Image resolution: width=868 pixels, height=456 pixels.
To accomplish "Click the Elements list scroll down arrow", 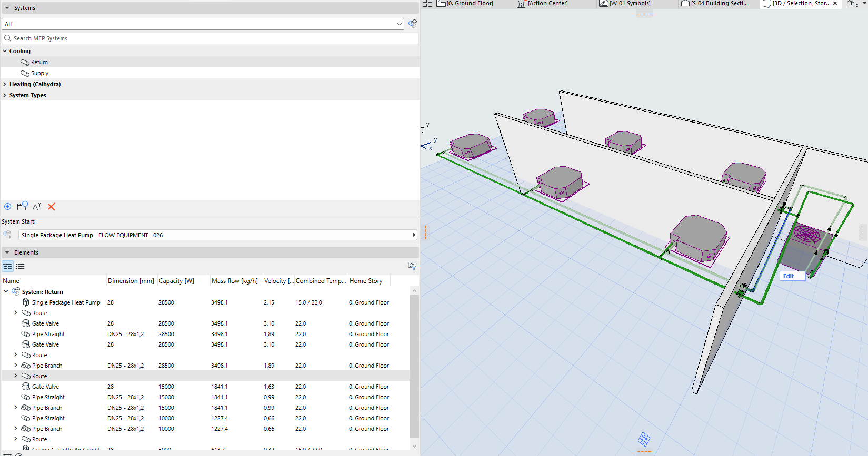I will pos(414,445).
